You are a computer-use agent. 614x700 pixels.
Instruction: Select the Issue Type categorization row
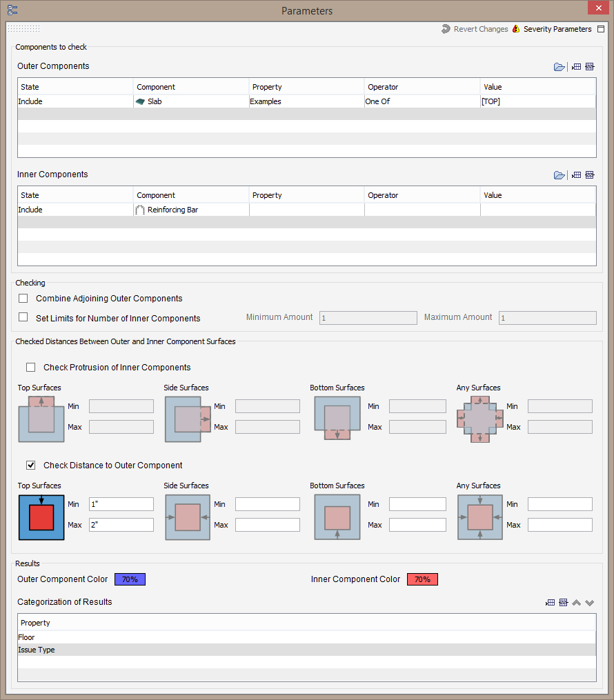(x=307, y=650)
